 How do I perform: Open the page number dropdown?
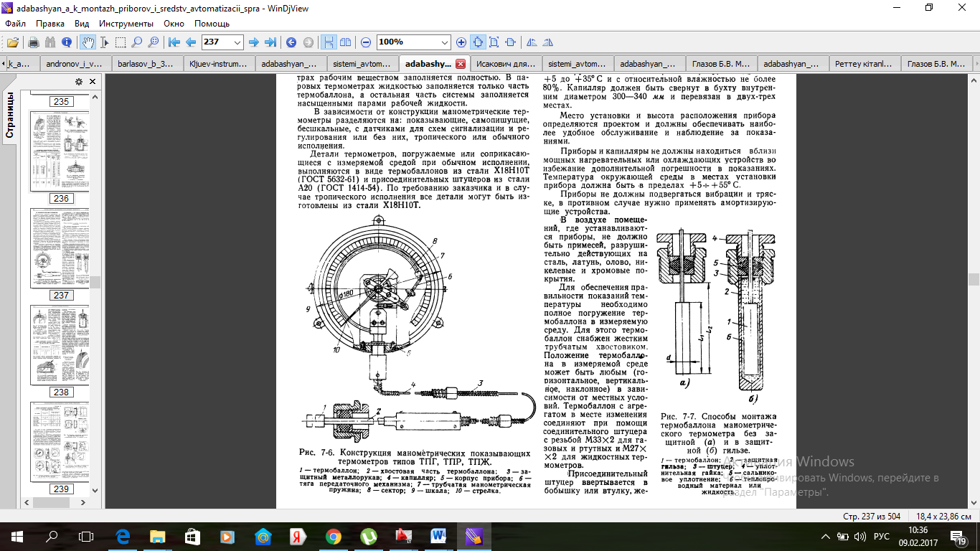pyautogui.click(x=237, y=42)
